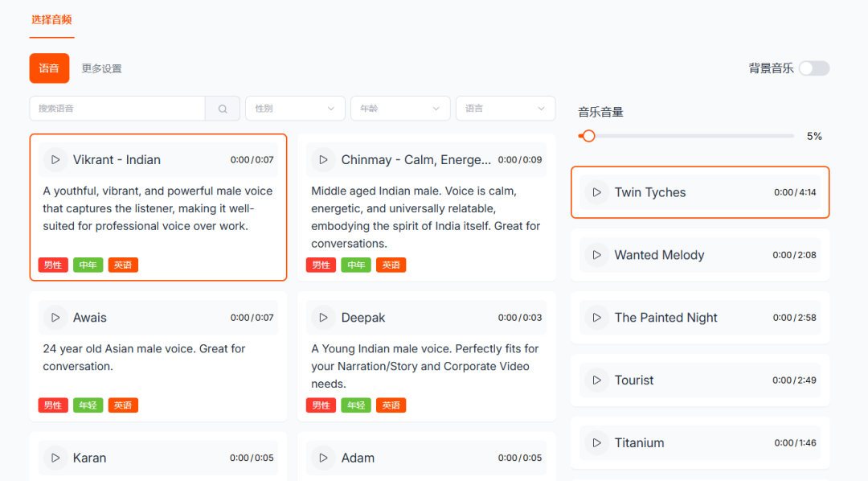The image size is (868, 481).
Task: Select the Chinmay voice card description
Action: click(x=426, y=217)
